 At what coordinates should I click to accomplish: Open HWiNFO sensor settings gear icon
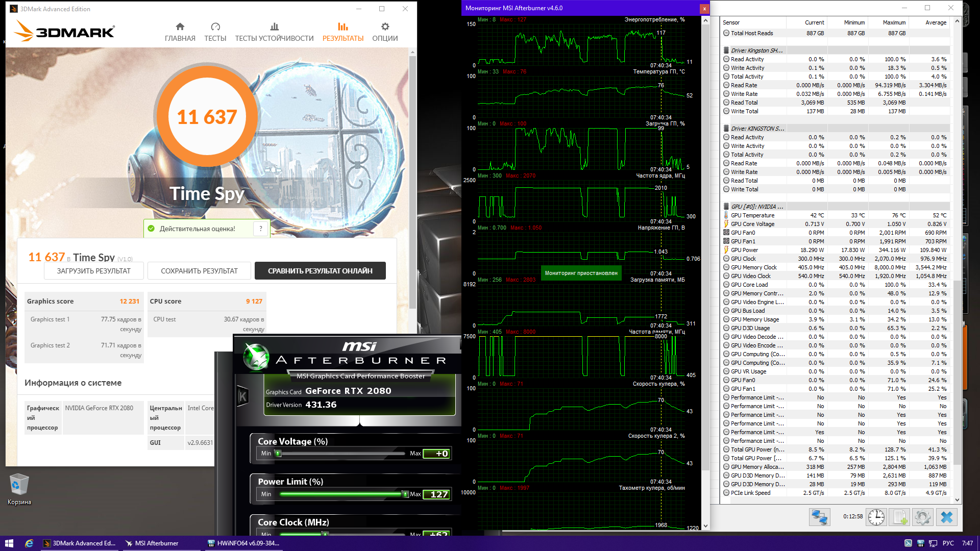tap(922, 517)
